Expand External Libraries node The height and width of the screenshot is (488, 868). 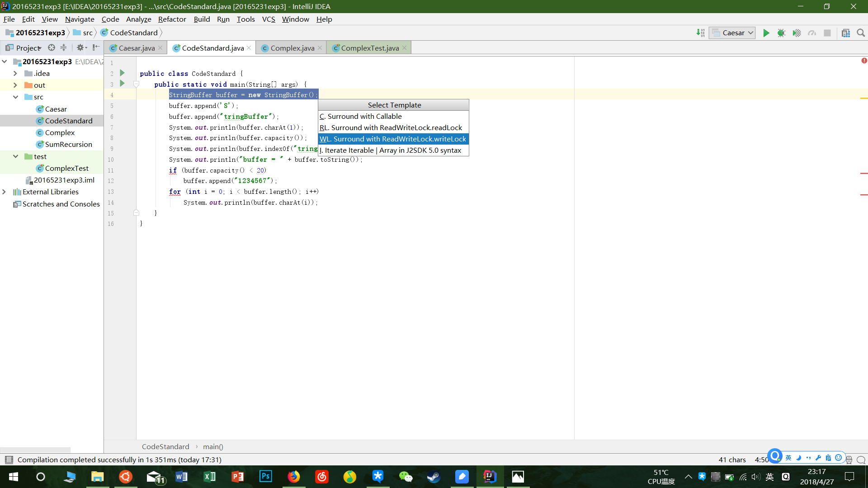tap(5, 192)
